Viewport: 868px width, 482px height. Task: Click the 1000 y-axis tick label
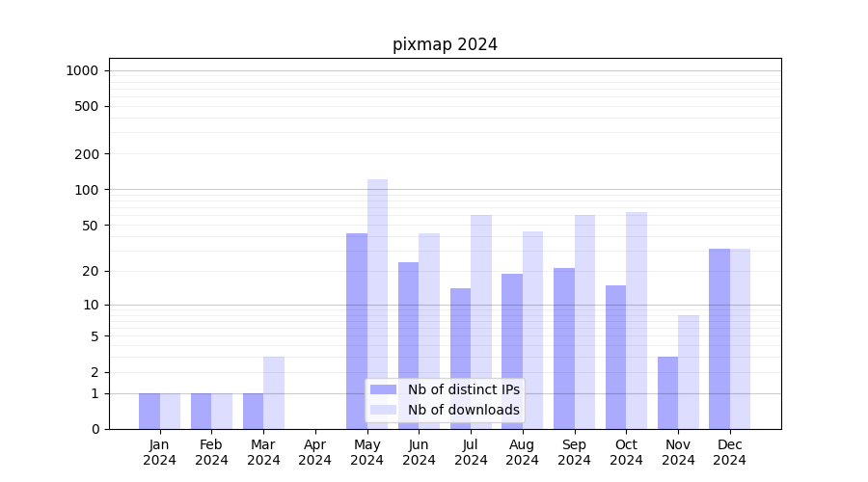point(82,70)
